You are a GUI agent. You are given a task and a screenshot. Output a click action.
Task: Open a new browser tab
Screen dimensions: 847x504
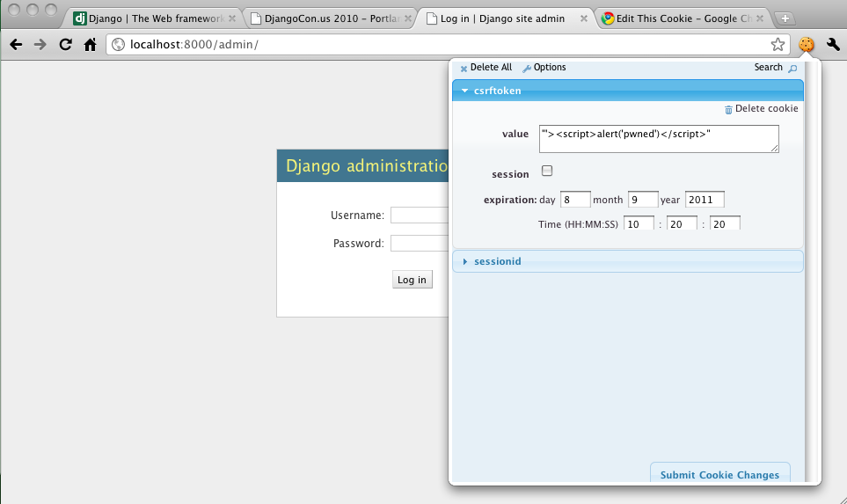785,18
